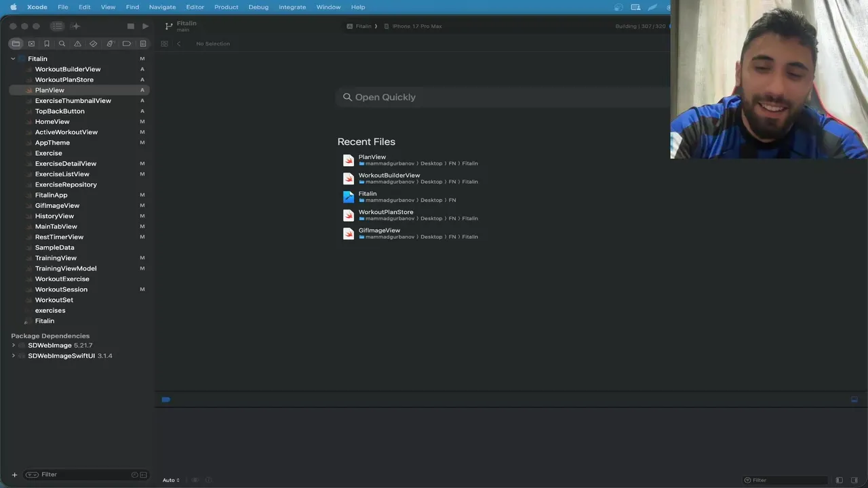868x488 pixels.
Task: Open WorkoutBuilderView from Recent Files
Action: pyautogui.click(x=411, y=178)
